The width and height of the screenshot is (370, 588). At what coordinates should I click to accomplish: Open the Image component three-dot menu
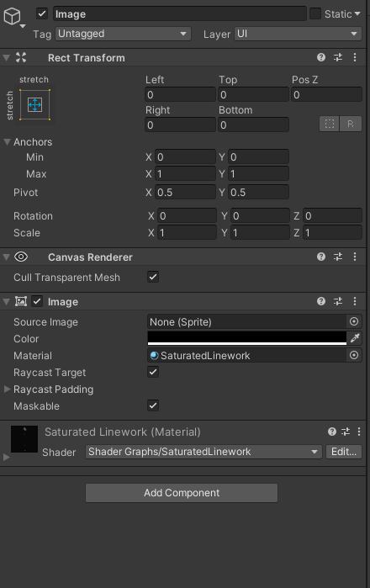(x=355, y=301)
